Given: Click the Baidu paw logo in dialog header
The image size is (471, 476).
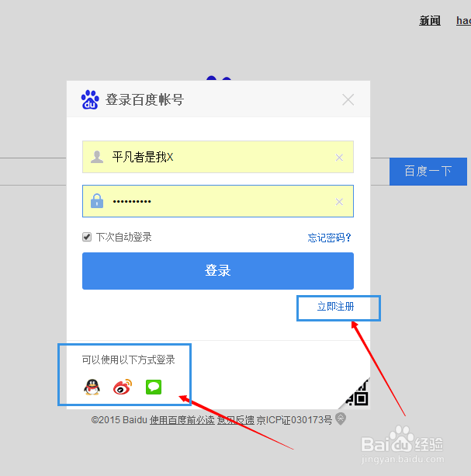Looking at the screenshot, I should pyautogui.click(x=90, y=99).
